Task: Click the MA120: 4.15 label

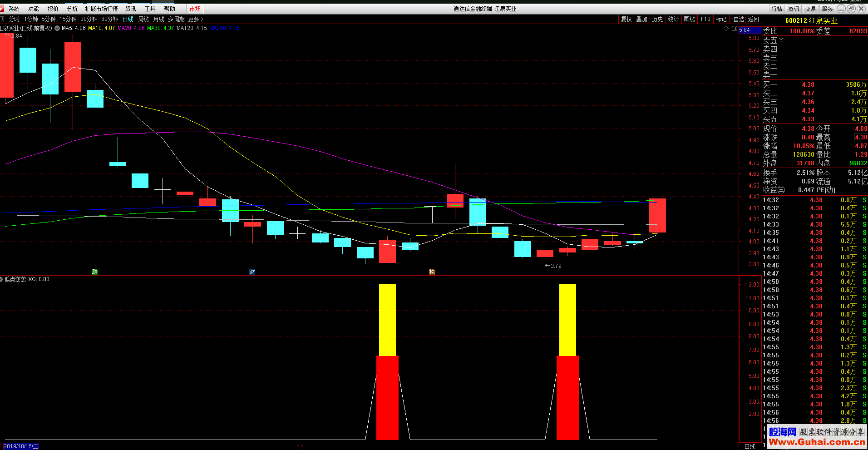Action: (192, 28)
